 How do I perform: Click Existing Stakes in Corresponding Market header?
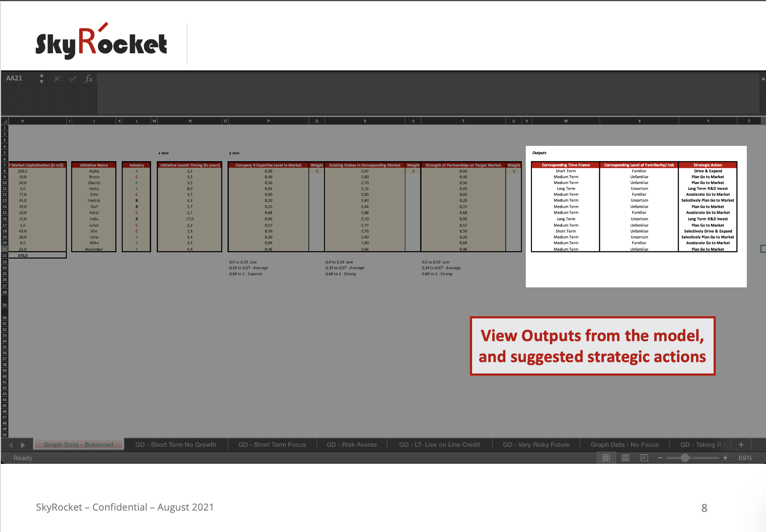click(365, 165)
